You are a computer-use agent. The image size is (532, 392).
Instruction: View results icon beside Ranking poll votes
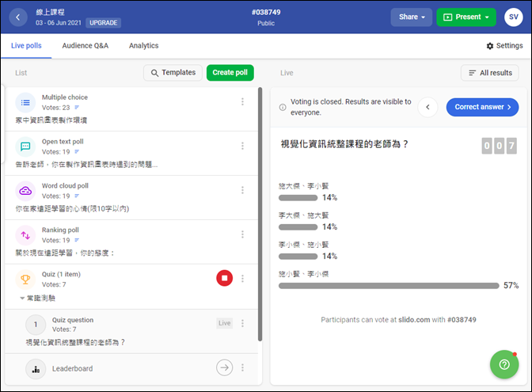pos(77,240)
